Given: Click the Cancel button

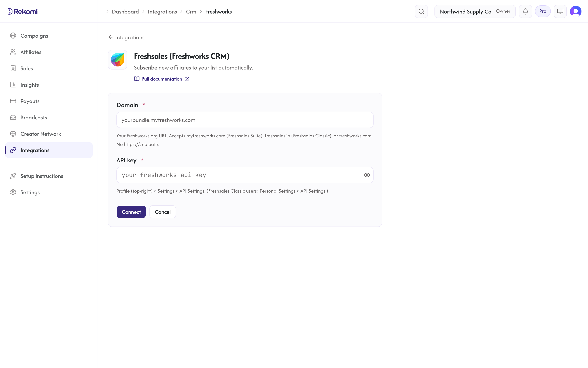Looking at the screenshot, I should (x=163, y=212).
